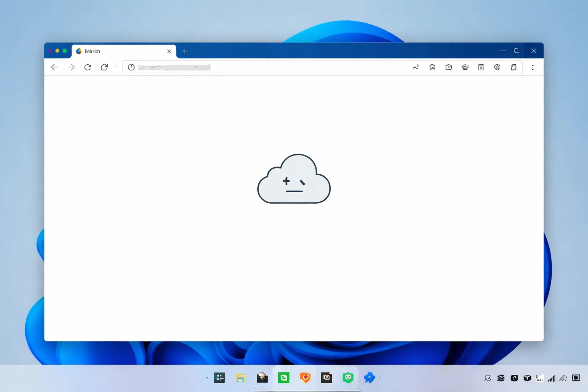Click the boxed-letter toolbar icon
Viewport: 588px width, 392px height.
[481, 67]
